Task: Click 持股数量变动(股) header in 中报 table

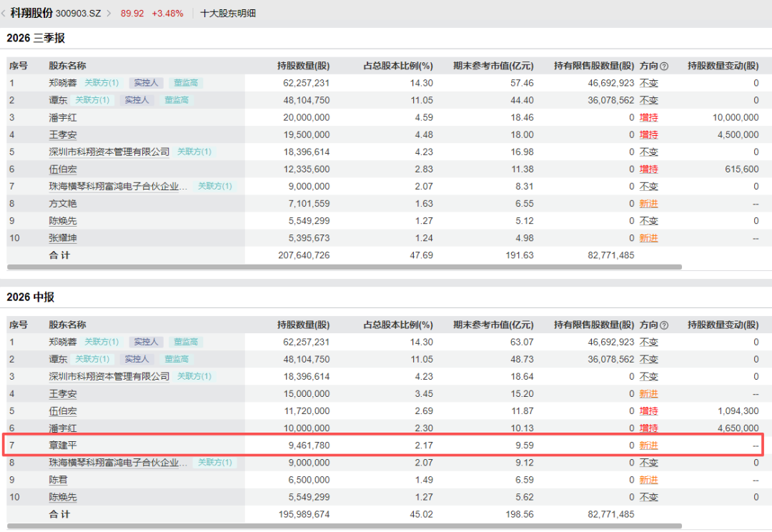Action: tap(723, 325)
